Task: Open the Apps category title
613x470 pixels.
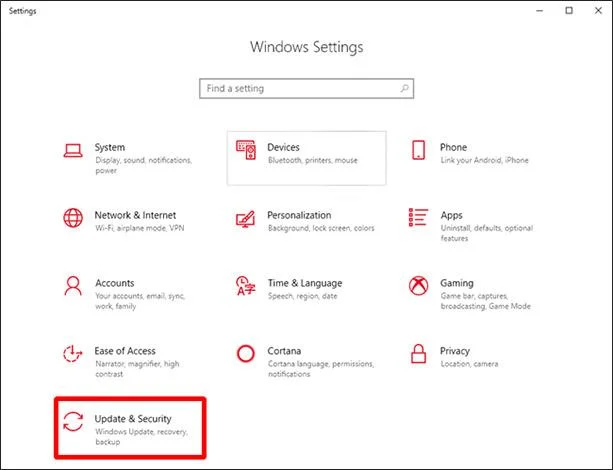Action: [452, 215]
